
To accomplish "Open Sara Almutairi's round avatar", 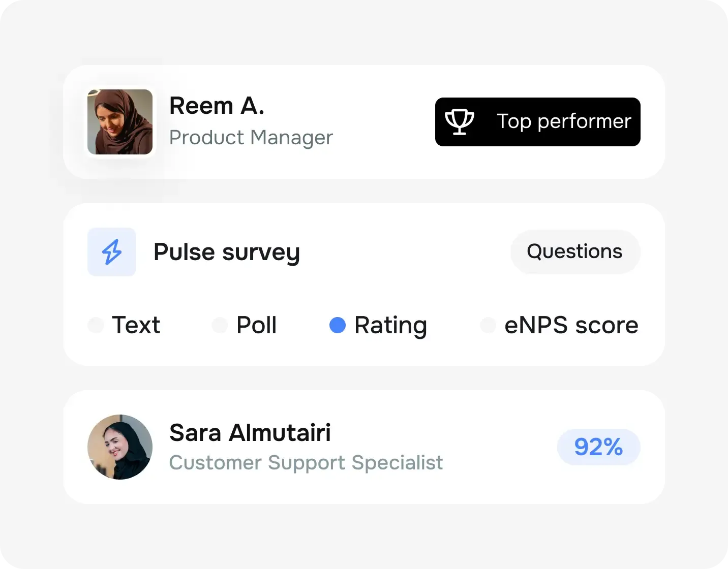I will tap(120, 447).
